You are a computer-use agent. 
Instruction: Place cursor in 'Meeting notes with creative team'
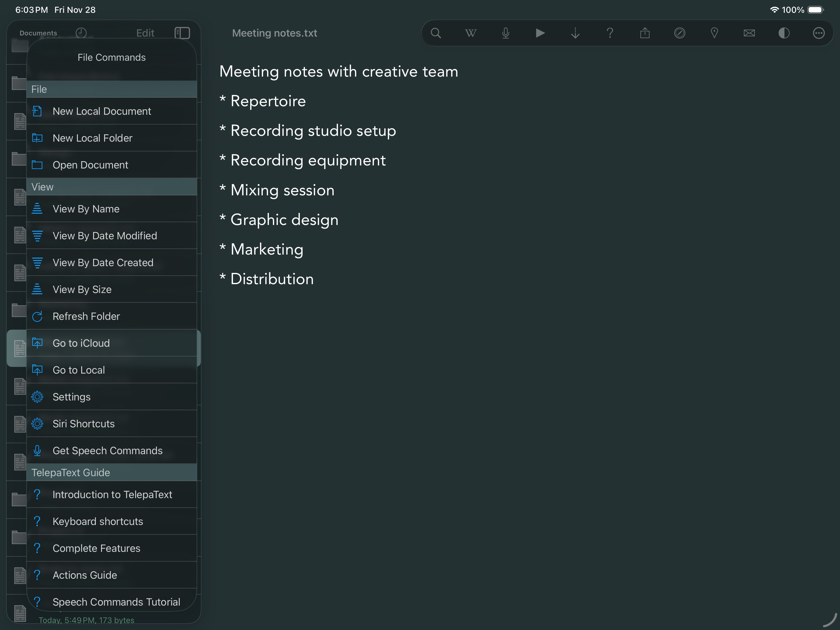click(339, 71)
